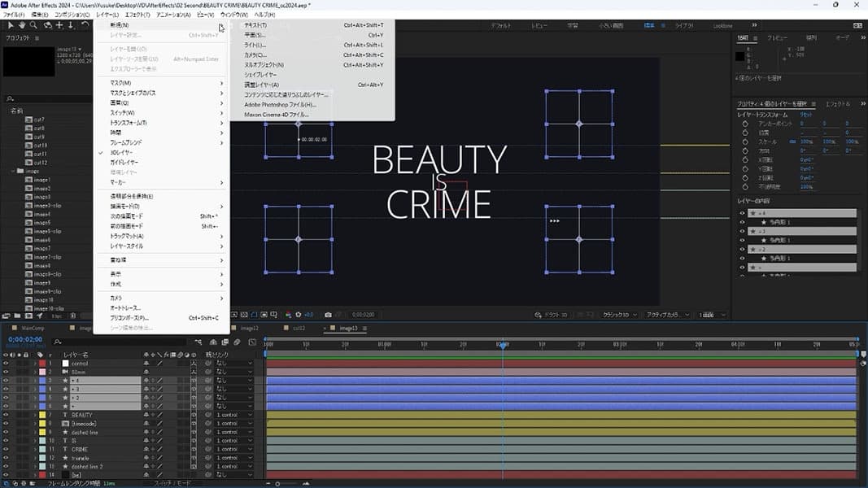Click the shy layer icon in the timeline header
The height and width of the screenshot is (488, 868).
click(x=213, y=342)
